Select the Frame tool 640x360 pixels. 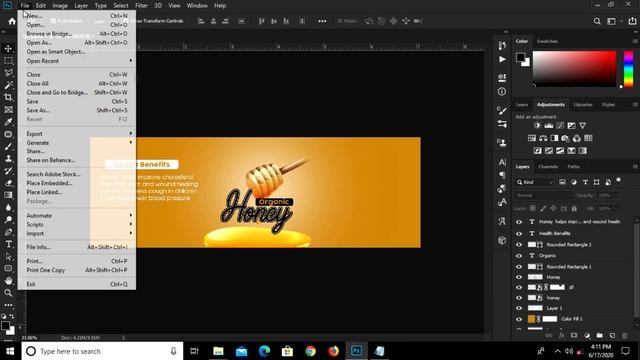8,110
